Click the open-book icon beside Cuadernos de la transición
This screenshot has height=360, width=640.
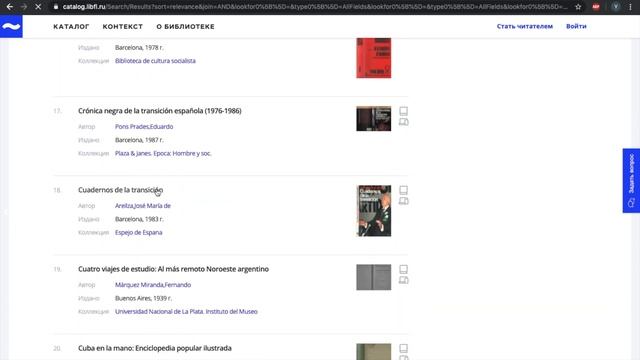(x=403, y=201)
